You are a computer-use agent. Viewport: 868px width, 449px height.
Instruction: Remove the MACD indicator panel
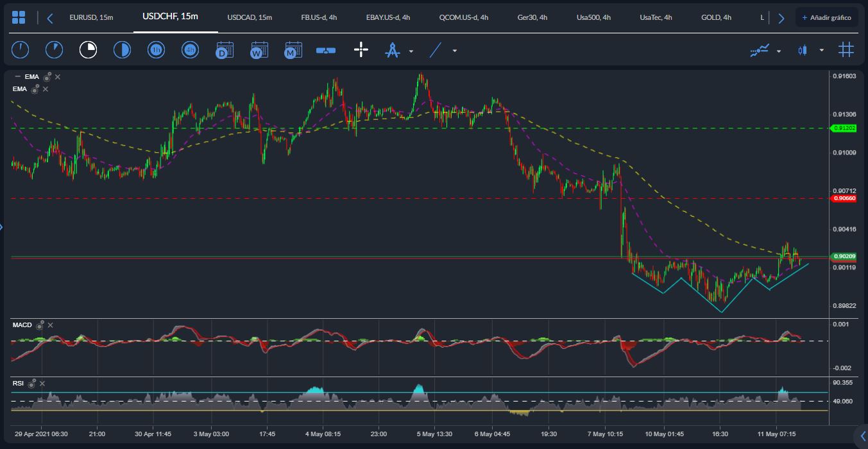pos(50,325)
